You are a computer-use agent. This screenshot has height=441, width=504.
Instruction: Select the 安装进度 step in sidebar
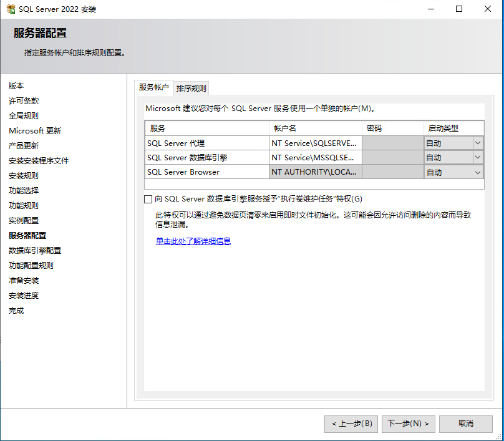coord(24,296)
